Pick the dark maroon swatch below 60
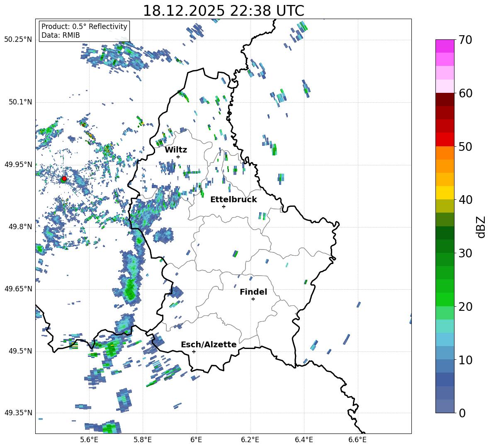The width and height of the screenshot is (491, 448). coord(445,99)
